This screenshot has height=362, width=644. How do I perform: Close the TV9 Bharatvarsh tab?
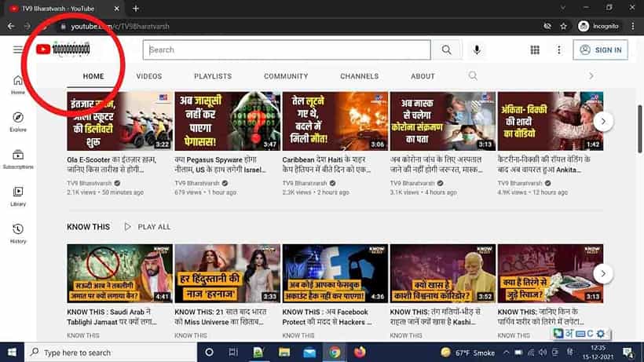[x=117, y=8]
